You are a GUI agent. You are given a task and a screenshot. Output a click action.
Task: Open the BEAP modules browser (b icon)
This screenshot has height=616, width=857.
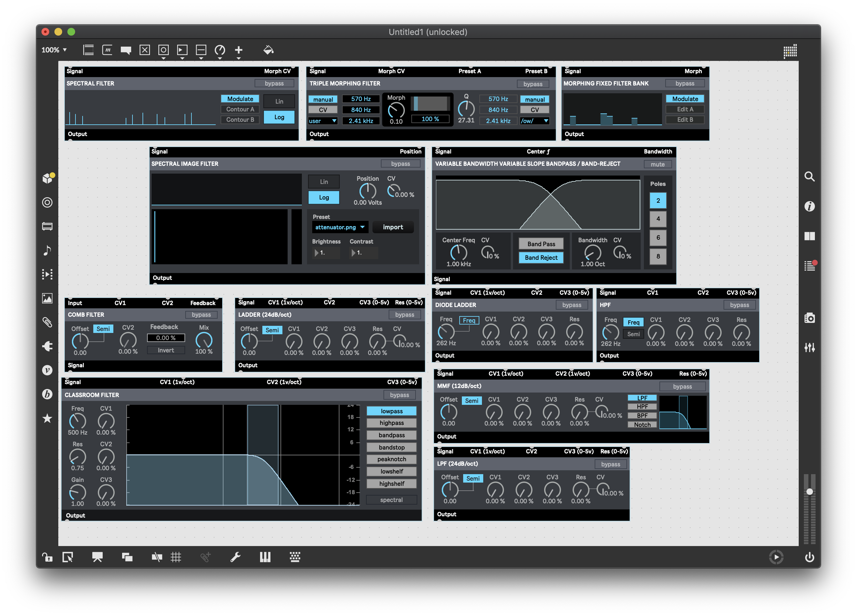[x=47, y=394]
